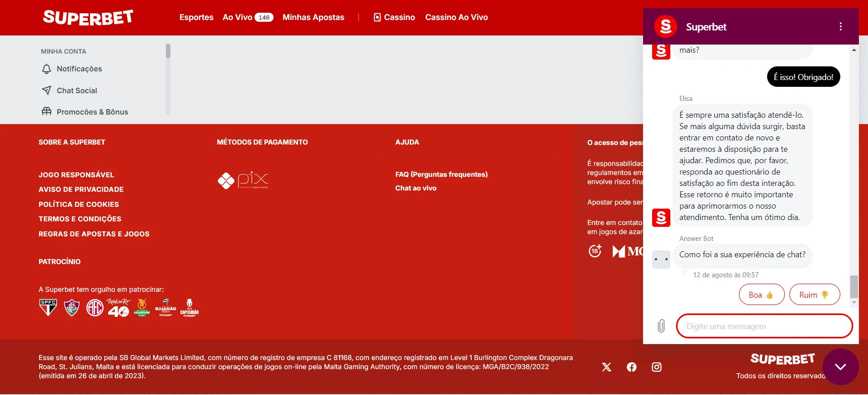Click the Pix payment logo
The height and width of the screenshot is (395, 868).
tap(243, 180)
